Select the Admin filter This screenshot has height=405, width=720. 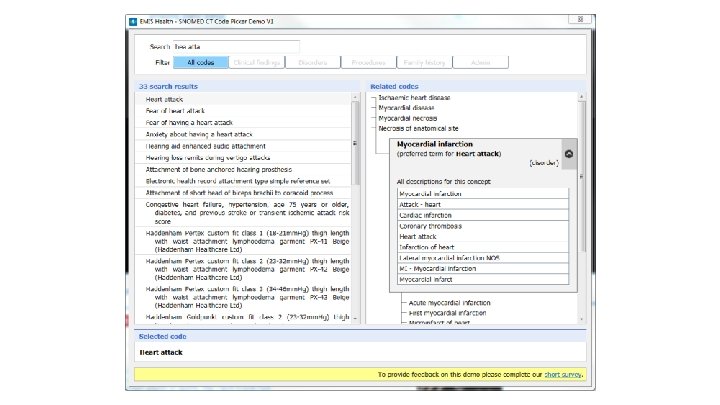coord(480,62)
